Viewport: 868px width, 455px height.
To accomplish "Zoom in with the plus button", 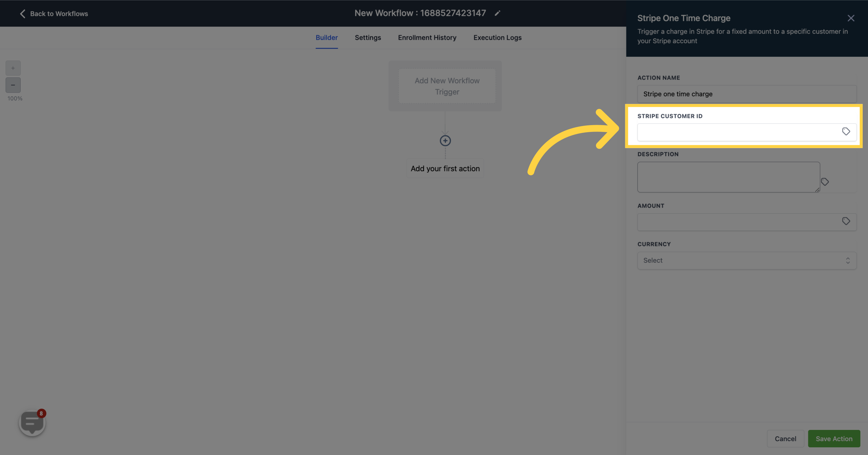I will (x=13, y=68).
